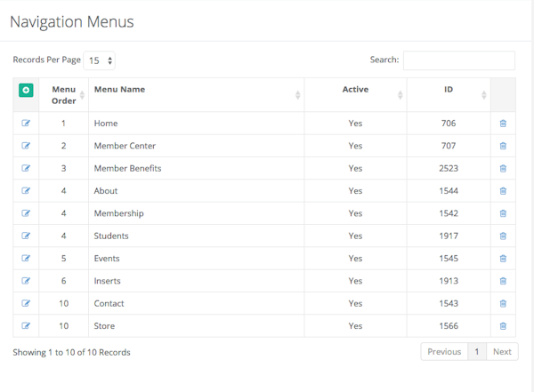Select page 1 in pagination
This screenshot has height=392, width=534.
pyautogui.click(x=477, y=351)
